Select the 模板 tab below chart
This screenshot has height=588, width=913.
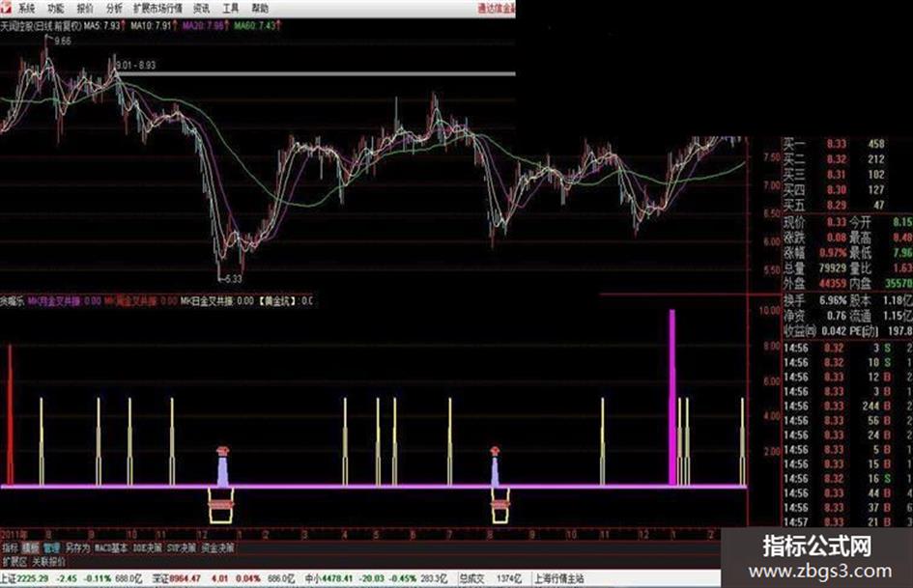pyautogui.click(x=30, y=547)
